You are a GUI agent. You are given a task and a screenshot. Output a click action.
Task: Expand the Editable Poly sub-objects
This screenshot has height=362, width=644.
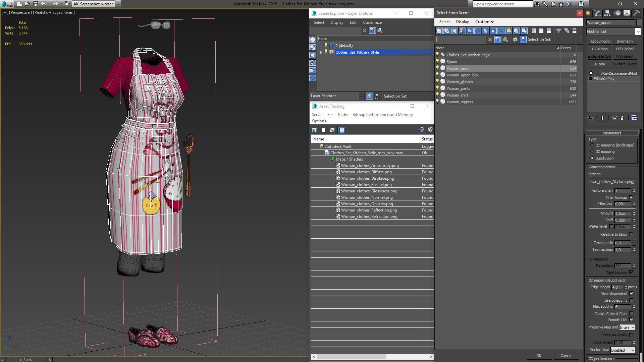[590, 79]
